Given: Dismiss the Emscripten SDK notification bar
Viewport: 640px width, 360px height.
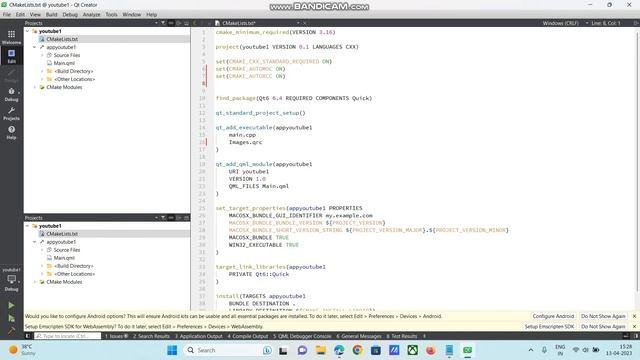Looking at the screenshot, I should click(634, 327).
